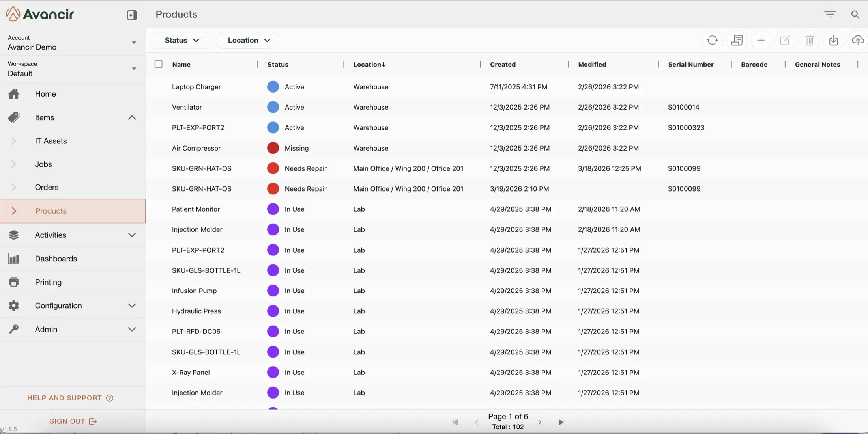Open the search magnifier icon
The height and width of the screenshot is (434, 868).
pos(855,15)
